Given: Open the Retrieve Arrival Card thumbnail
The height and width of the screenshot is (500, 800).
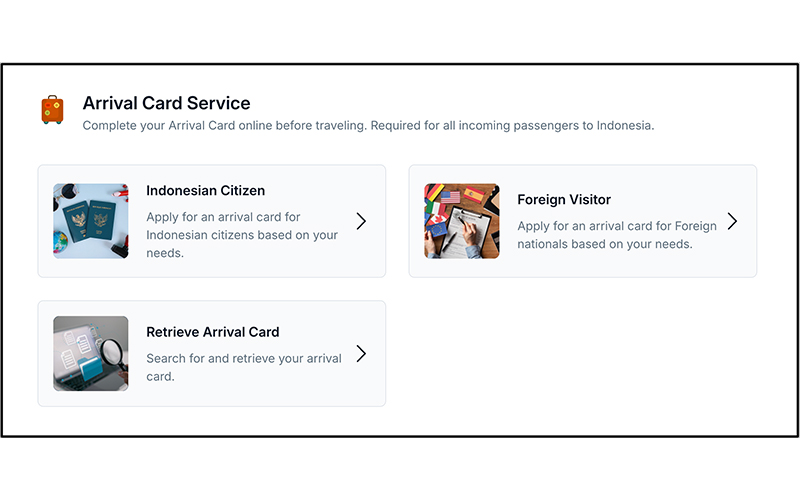Looking at the screenshot, I should click(91, 353).
